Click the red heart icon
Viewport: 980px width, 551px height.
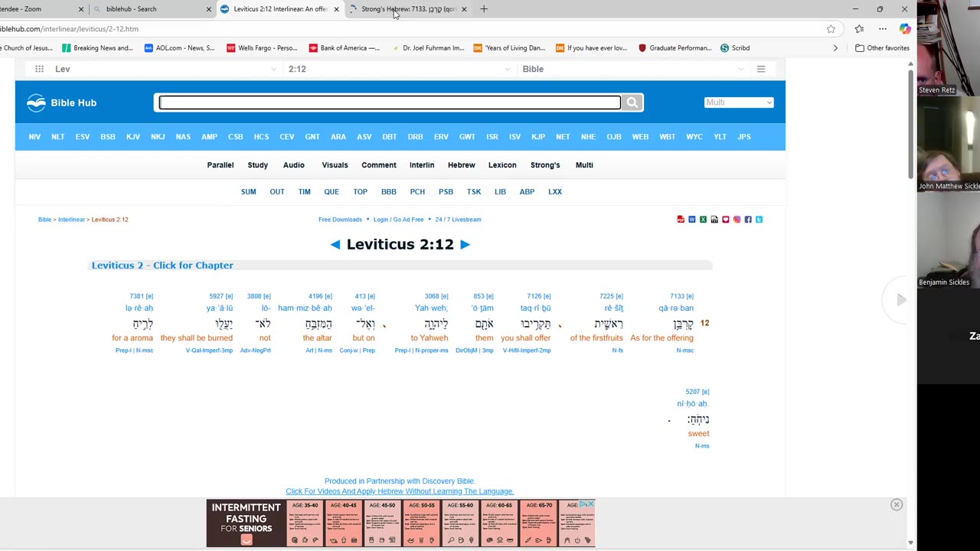tap(726, 220)
